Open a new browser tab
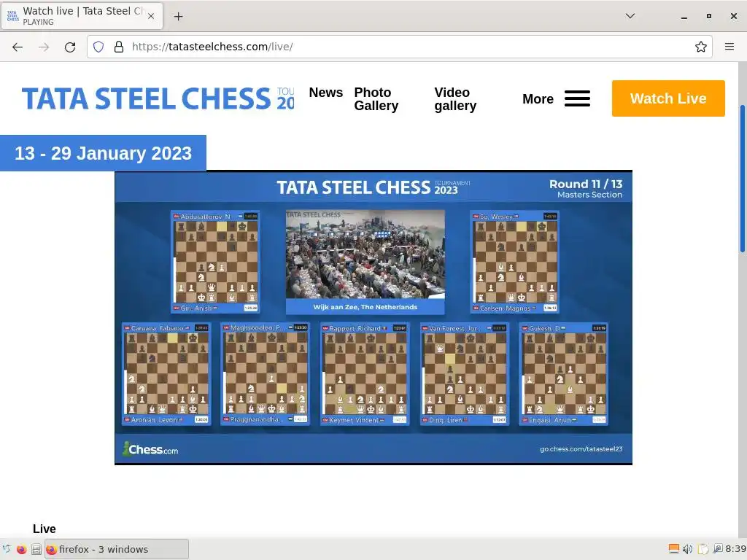747x560 pixels. (178, 17)
